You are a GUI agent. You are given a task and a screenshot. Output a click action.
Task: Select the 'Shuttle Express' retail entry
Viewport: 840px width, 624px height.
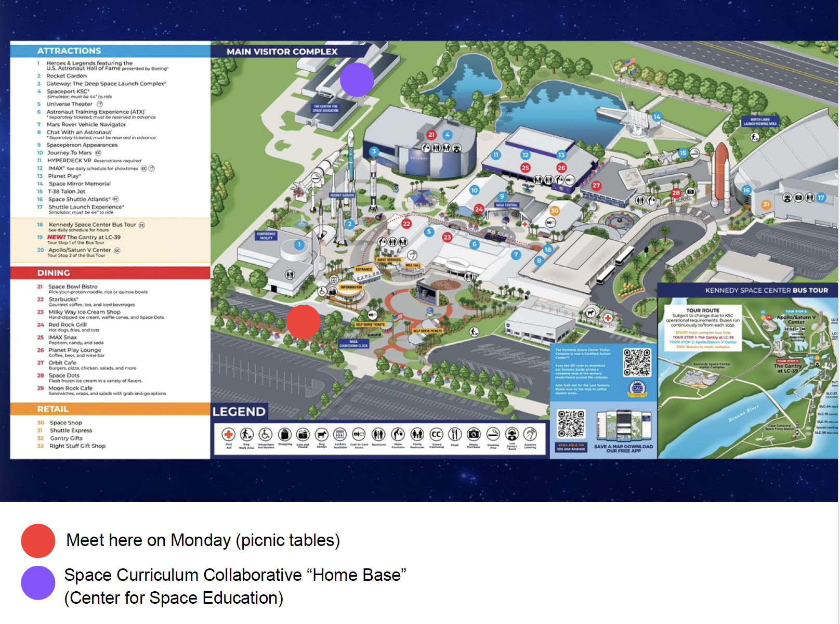71,431
